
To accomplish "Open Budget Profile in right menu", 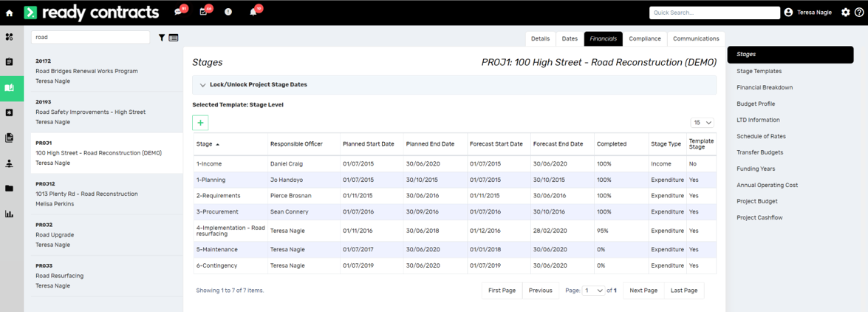I will pos(756,104).
